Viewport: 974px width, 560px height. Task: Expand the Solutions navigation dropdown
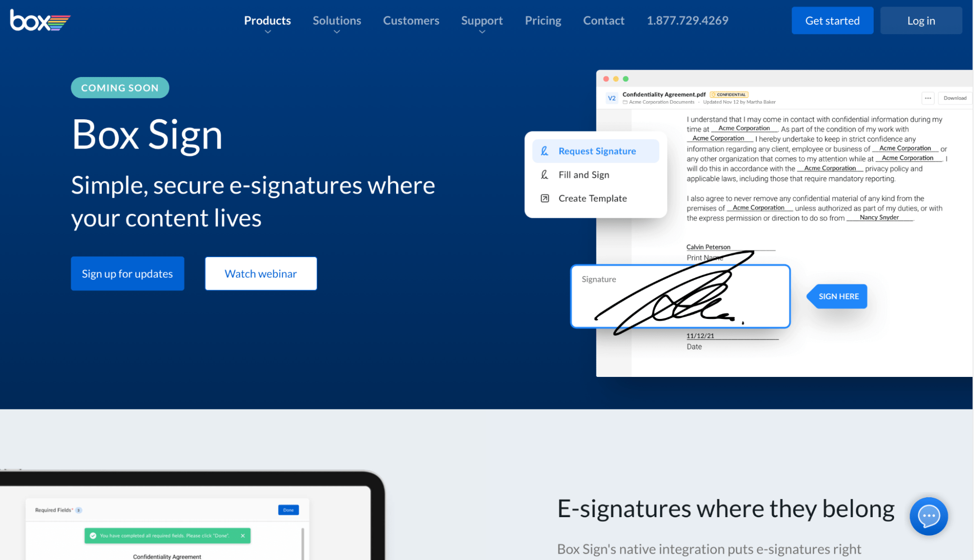(x=337, y=20)
